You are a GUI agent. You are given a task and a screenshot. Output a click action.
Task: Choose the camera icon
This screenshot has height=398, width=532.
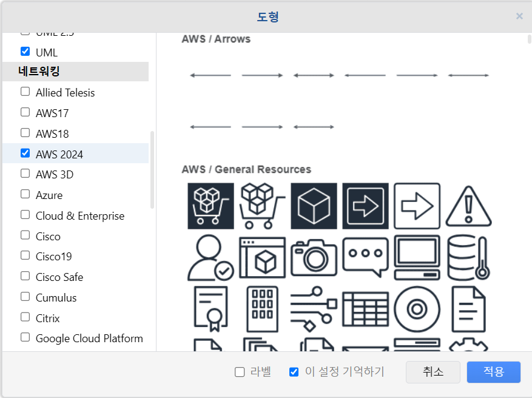click(x=314, y=257)
